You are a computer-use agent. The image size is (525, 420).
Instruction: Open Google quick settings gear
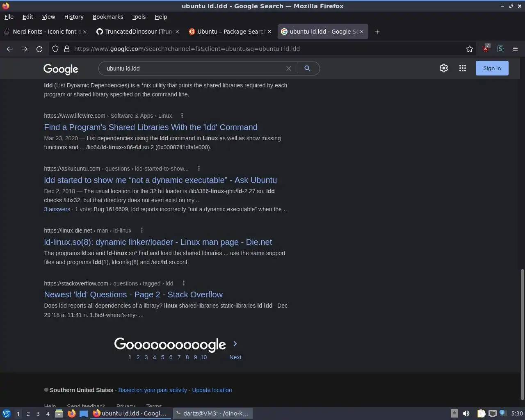coord(444,68)
